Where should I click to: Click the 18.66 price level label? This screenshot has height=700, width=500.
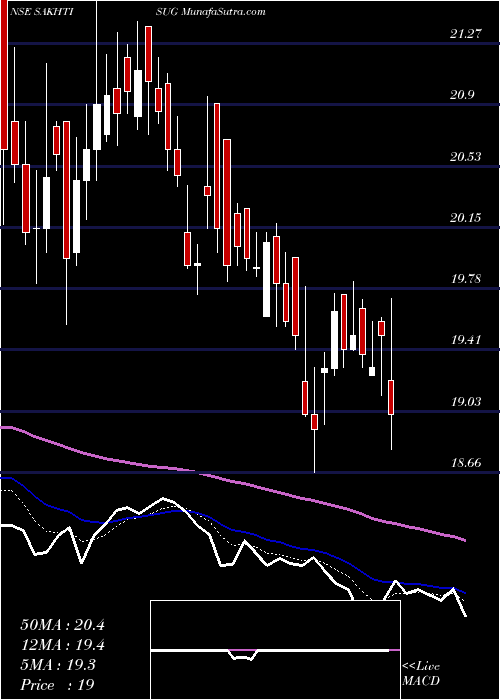[466, 463]
